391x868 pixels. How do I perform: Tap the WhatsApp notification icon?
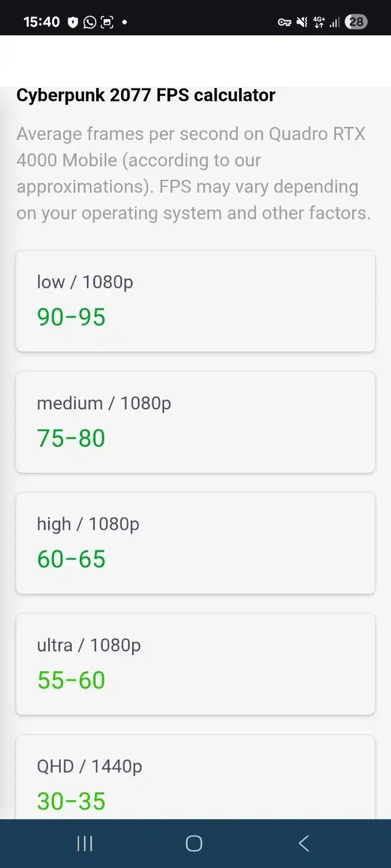[90, 22]
